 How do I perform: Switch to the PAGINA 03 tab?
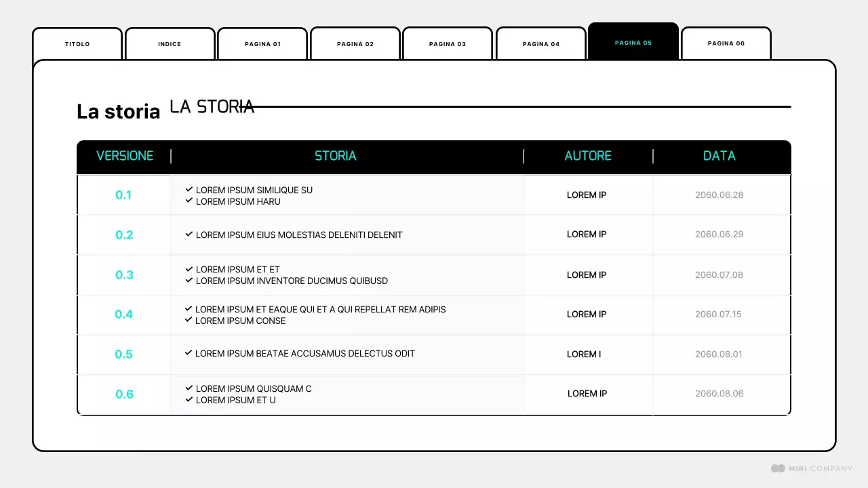coord(448,43)
